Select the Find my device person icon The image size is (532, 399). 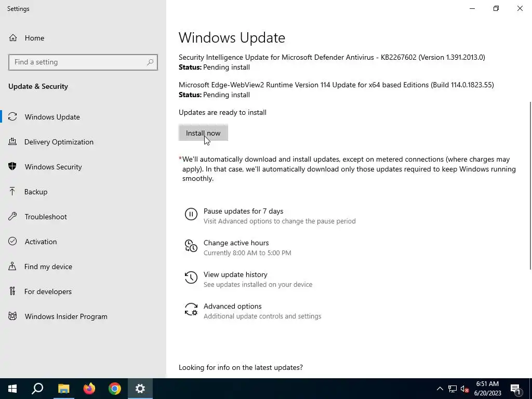(12, 267)
